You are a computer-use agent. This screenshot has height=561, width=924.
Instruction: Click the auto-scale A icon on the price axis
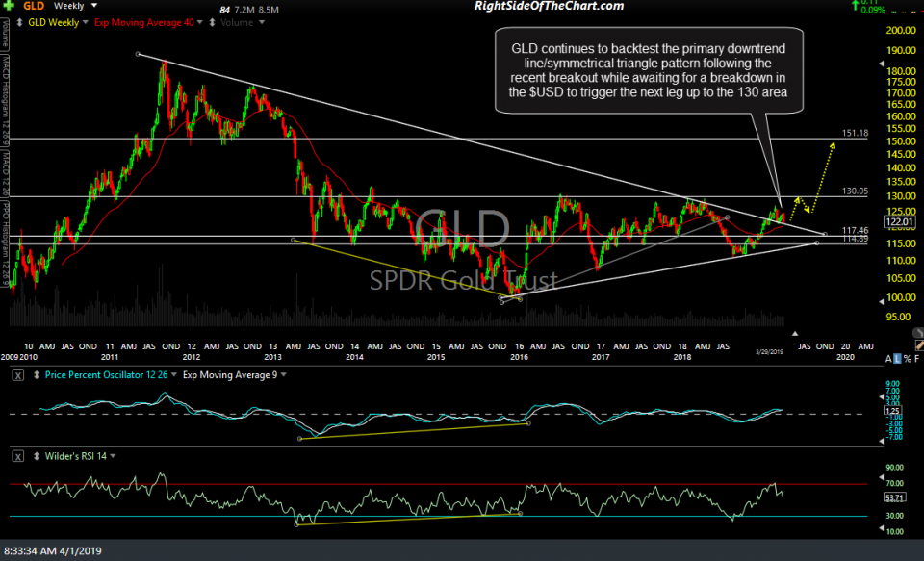point(886,358)
